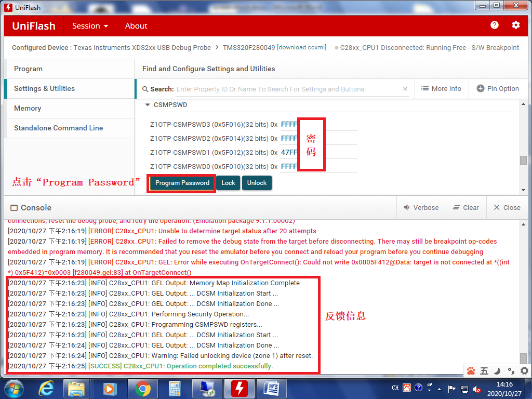Show hidden tray icons arrow
532x399 pixels.
point(440,389)
